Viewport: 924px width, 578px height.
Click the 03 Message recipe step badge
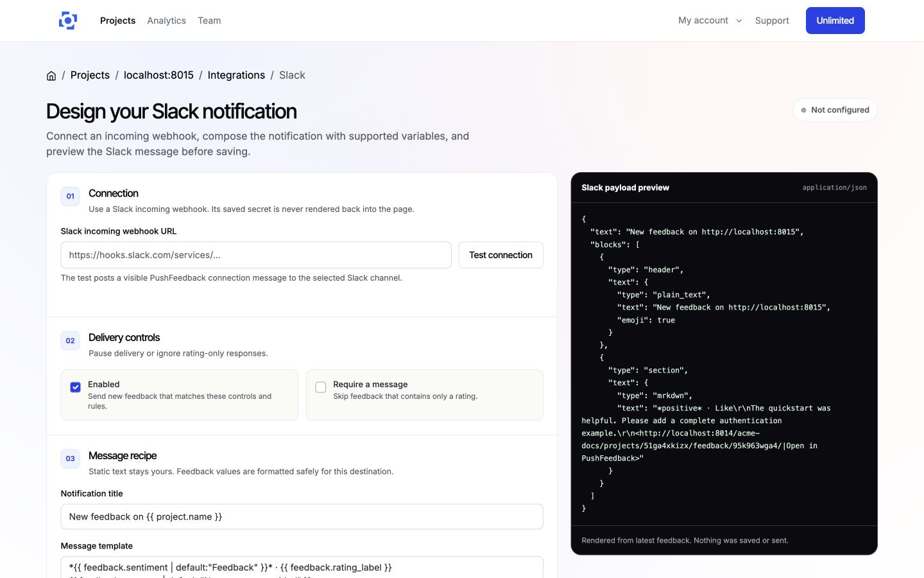(x=71, y=459)
